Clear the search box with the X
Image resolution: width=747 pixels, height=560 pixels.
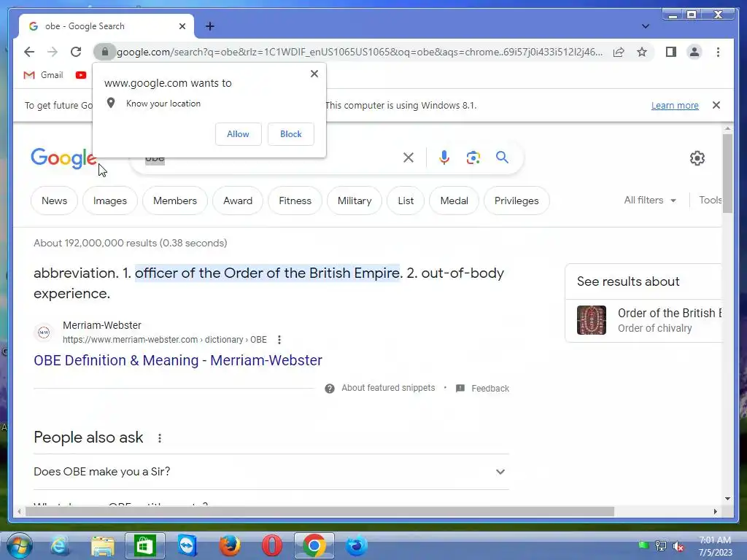click(x=409, y=157)
